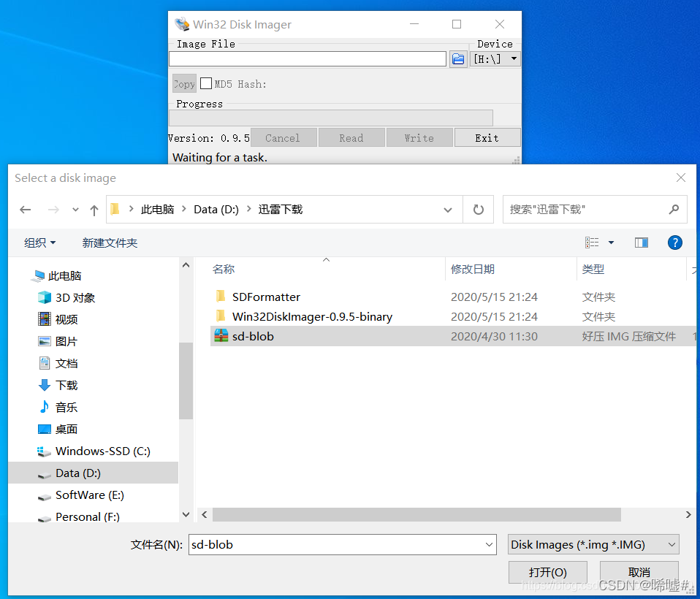Click the Copy button in Win32 Disk Imager

[x=184, y=83]
